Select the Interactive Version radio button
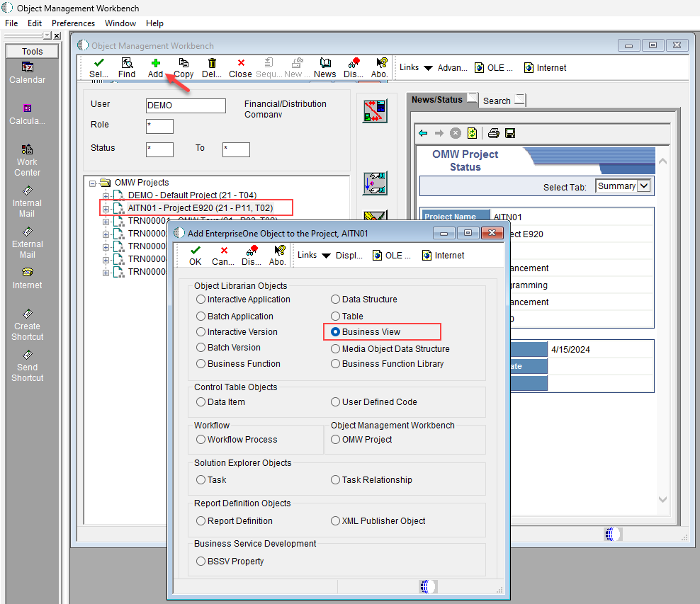 click(201, 332)
